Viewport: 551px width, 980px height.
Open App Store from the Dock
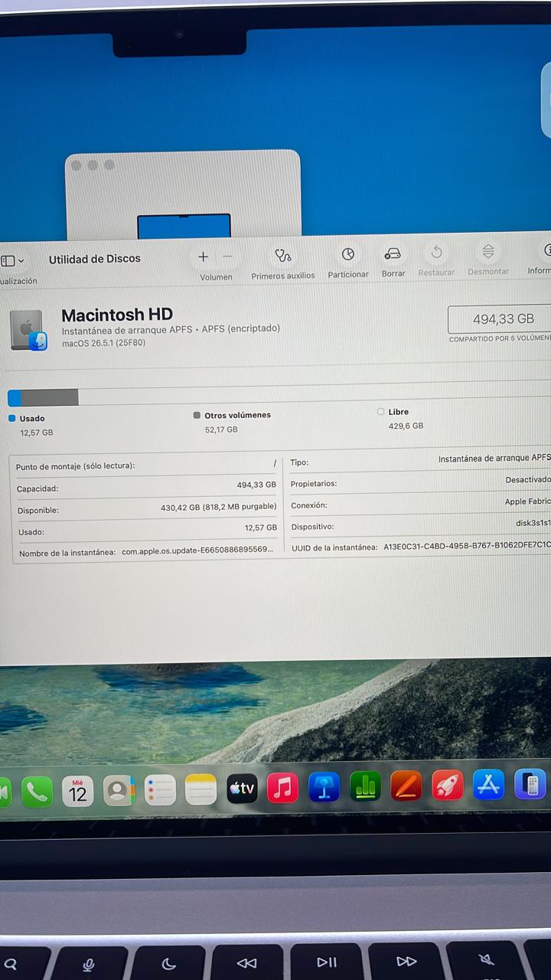489,784
